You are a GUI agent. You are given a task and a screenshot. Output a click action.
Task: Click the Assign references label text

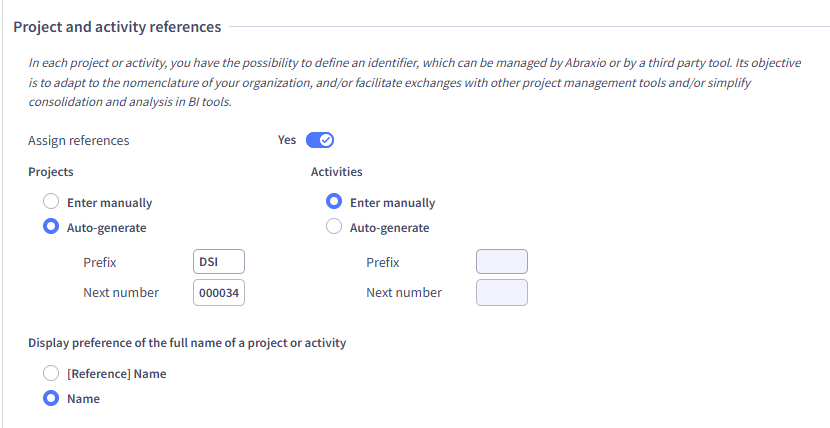[78, 140]
